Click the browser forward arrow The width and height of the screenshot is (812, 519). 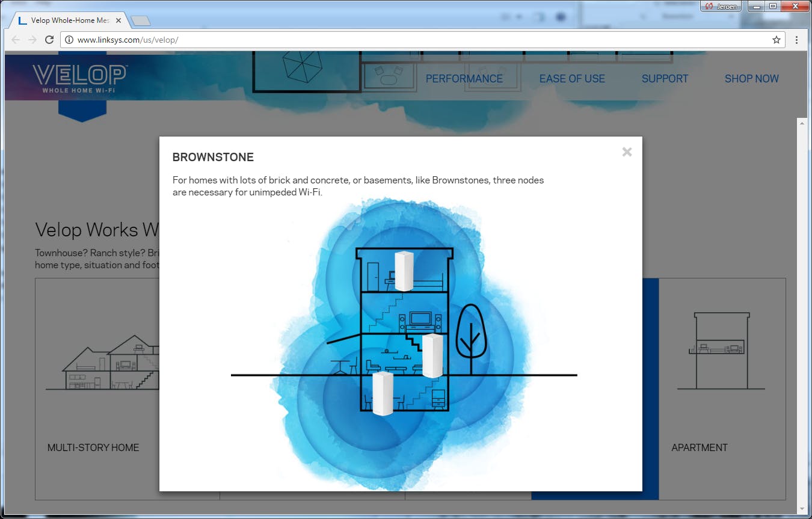(32, 40)
